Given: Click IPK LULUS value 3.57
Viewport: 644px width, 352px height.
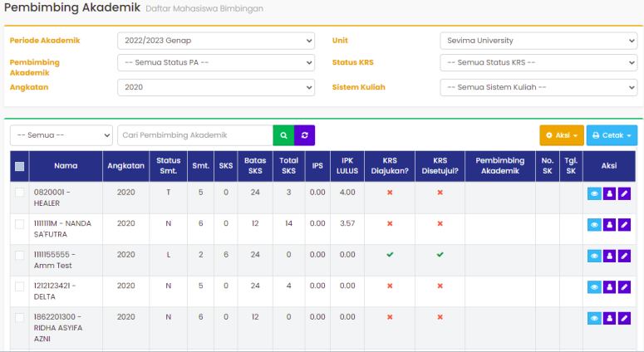Looking at the screenshot, I should (347, 223).
